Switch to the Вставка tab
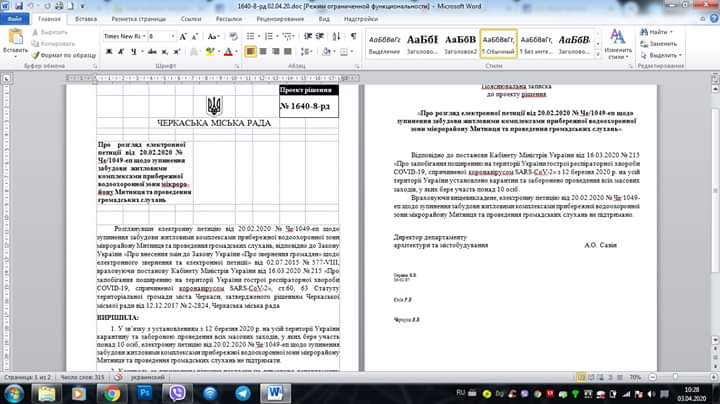The height and width of the screenshot is (404, 720). pyautogui.click(x=86, y=19)
